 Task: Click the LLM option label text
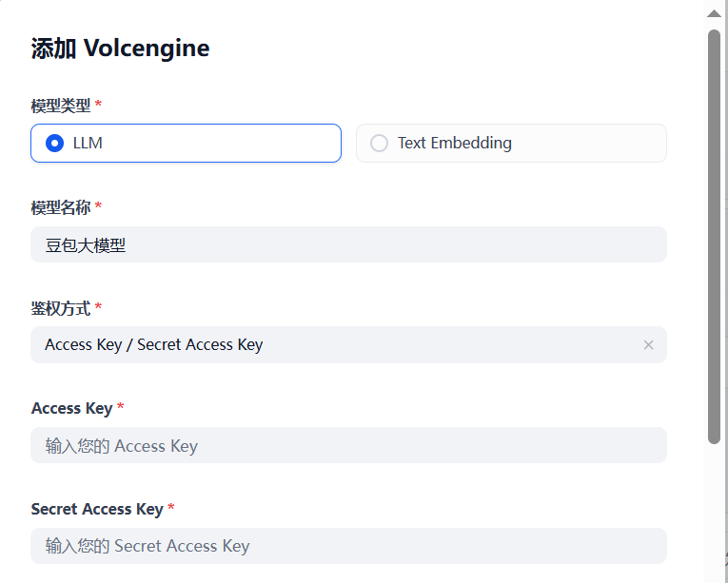[88, 144]
